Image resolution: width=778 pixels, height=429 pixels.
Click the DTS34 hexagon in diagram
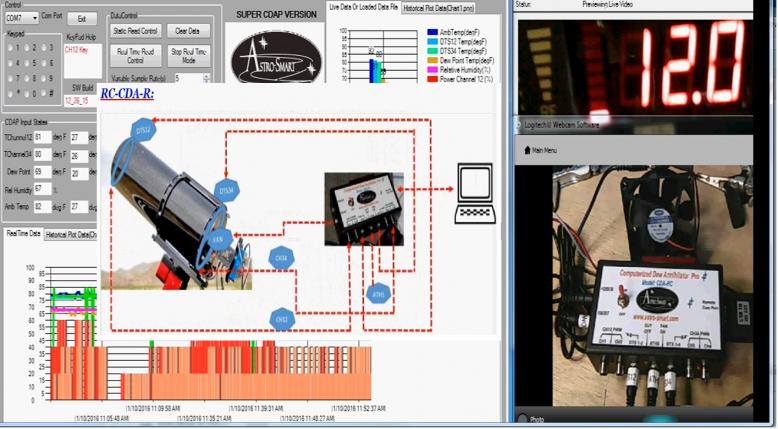227,190
